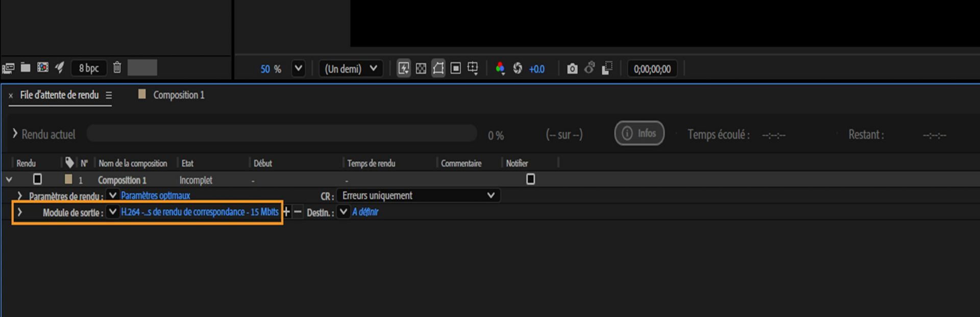Click the show snapshot icon
The image size is (980, 317).
click(590, 68)
